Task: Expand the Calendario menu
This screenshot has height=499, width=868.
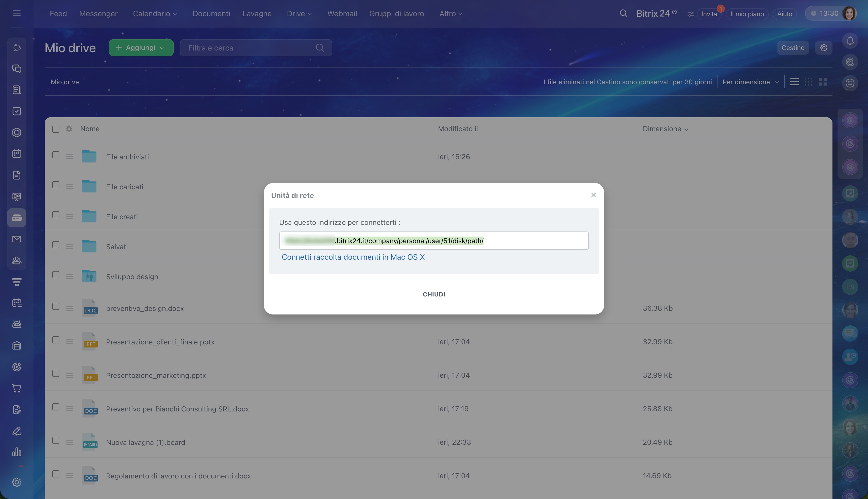Action: click(x=155, y=14)
